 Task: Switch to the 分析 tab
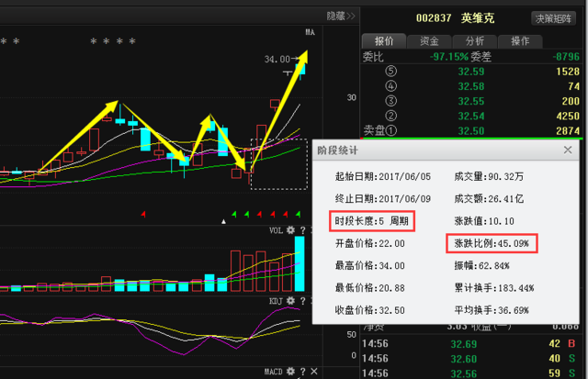(x=475, y=40)
